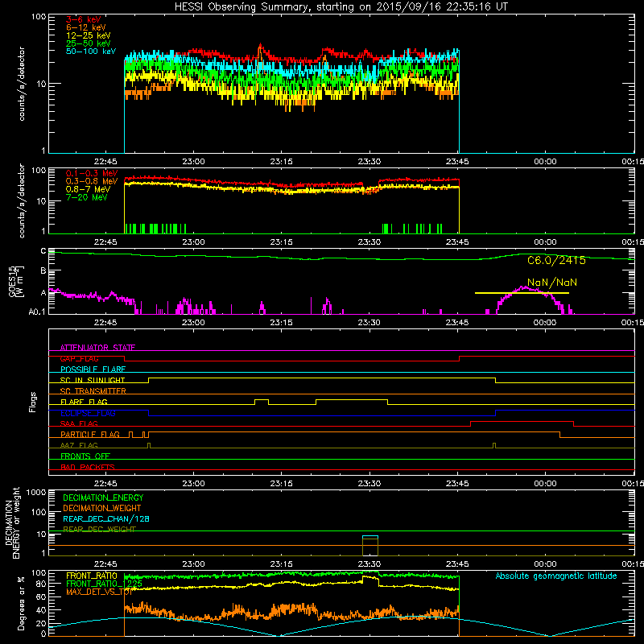Select the SC_TRANSMITTER flag label
This screenshot has width=644, height=644.
tap(93, 391)
